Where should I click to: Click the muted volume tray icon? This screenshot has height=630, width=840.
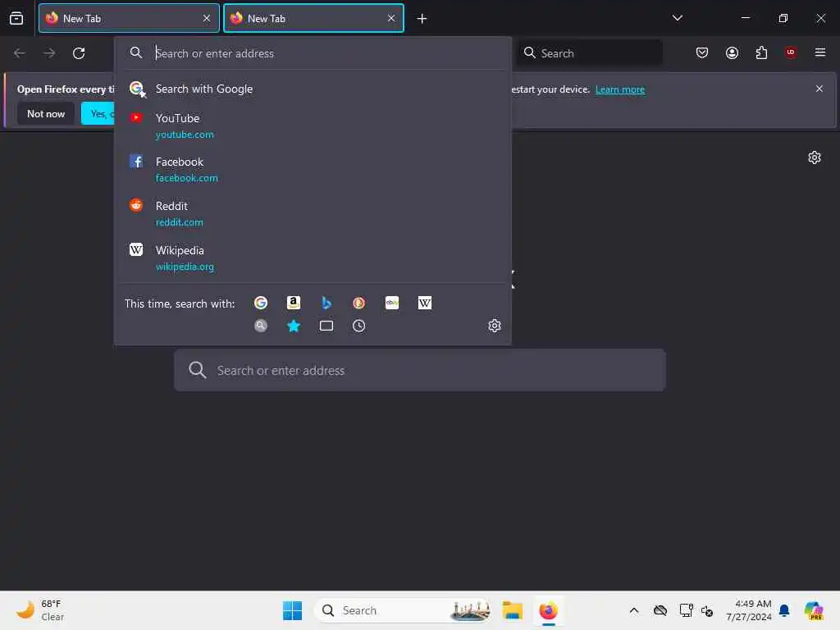[707, 610]
